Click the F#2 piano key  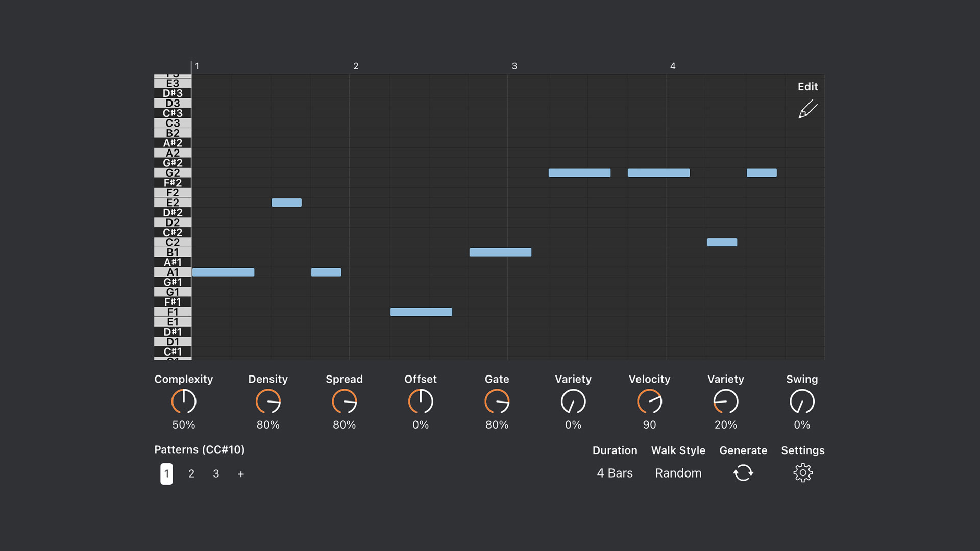pos(173,183)
